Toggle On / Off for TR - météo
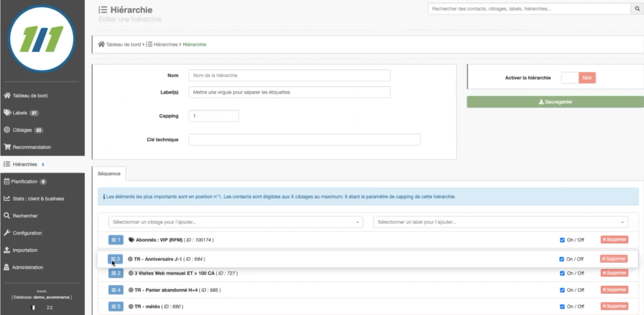Viewport: 644px width, 315px height. [562, 307]
